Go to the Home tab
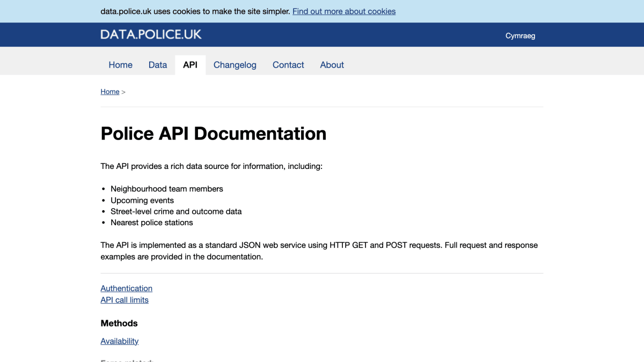Viewport: 644px width, 362px height. [x=120, y=65]
